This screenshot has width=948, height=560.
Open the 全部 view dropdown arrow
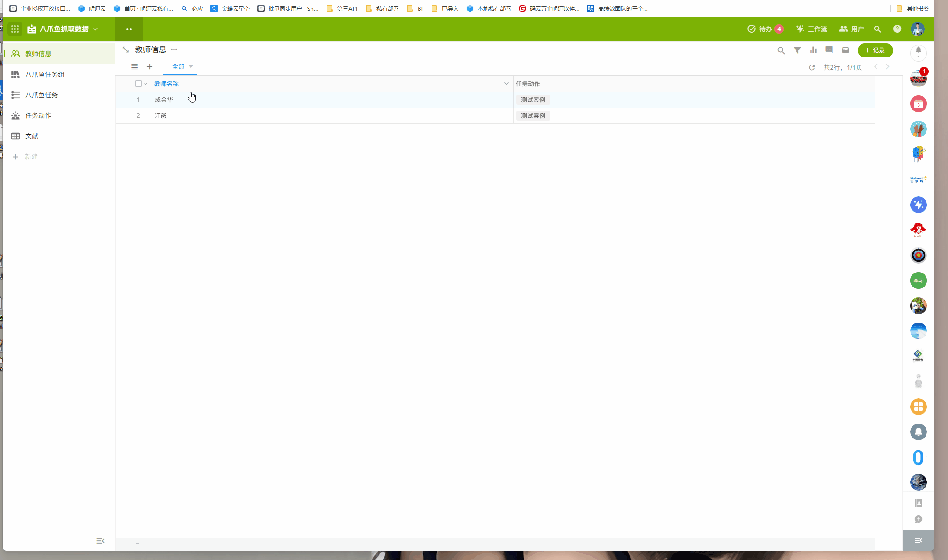(191, 66)
